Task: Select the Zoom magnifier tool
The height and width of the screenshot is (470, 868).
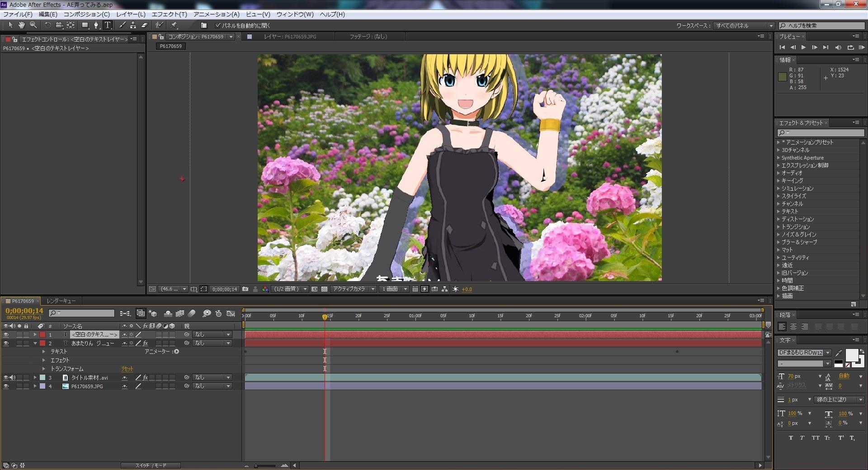Action: (x=33, y=25)
